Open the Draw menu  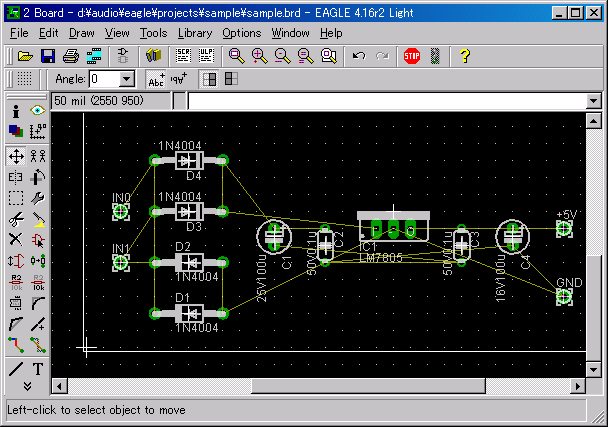(x=81, y=33)
